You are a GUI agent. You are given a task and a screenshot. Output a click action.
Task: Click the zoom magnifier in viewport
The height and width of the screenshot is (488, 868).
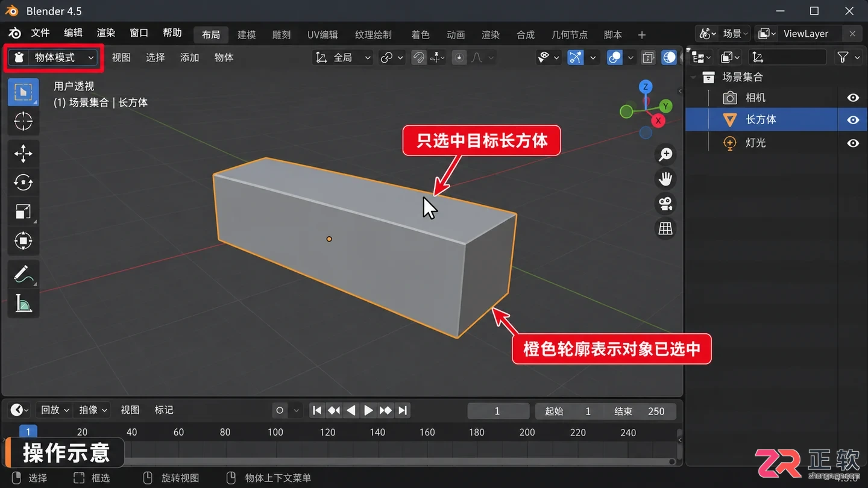(x=665, y=155)
